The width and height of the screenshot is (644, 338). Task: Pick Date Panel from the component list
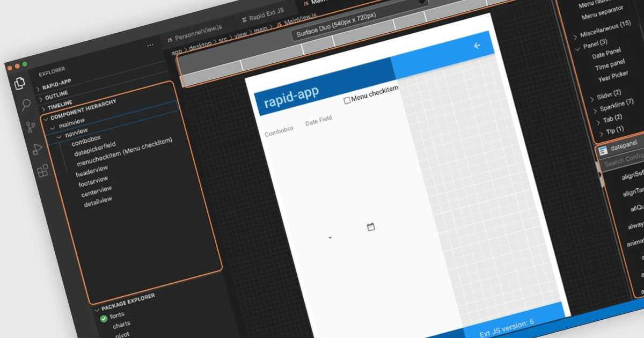coord(606,53)
